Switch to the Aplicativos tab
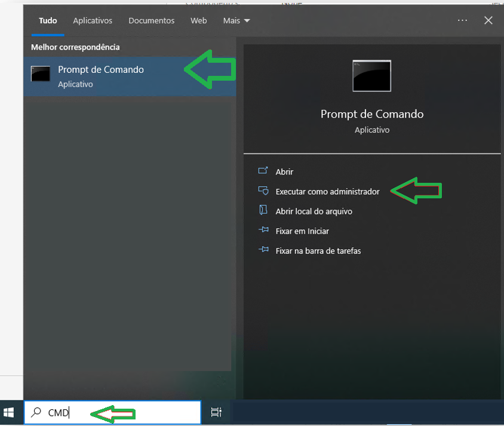 coord(93,20)
